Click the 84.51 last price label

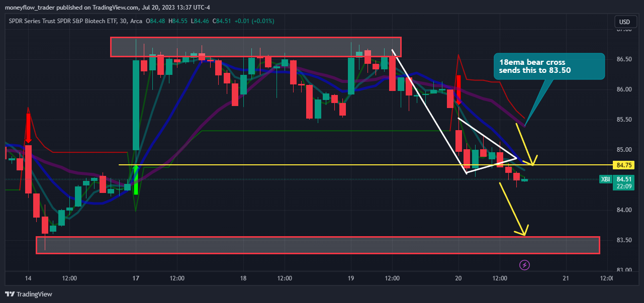pos(624,179)
